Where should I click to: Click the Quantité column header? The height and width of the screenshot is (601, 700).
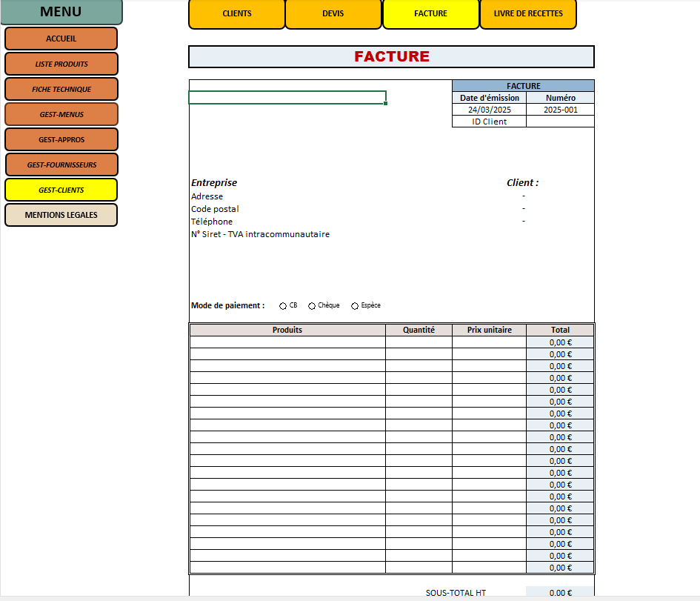419,330
